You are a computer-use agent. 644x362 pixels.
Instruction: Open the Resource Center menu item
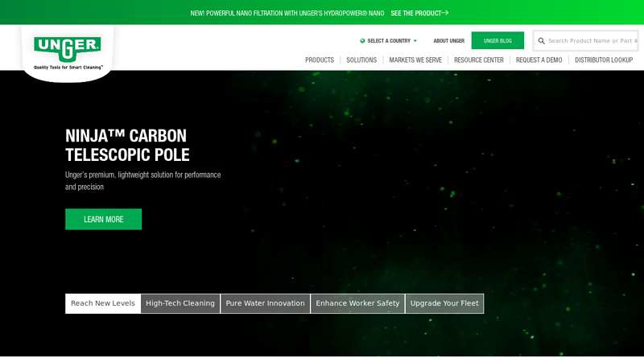pyautogui.click(x=479, y=60)
